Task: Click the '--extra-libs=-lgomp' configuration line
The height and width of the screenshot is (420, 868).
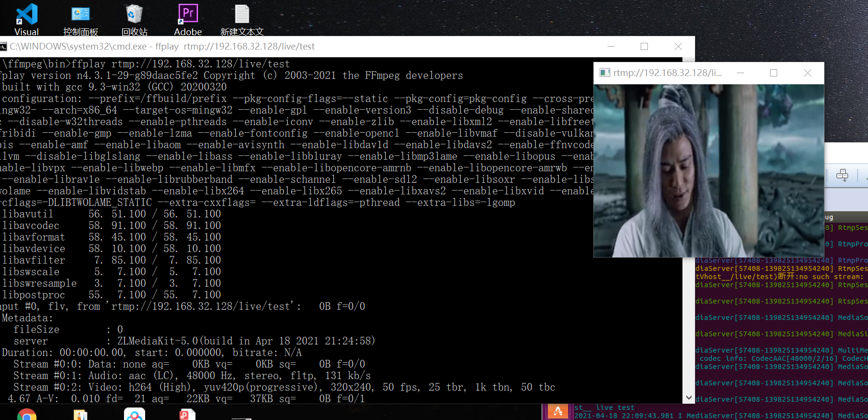Action: point(258,203)
